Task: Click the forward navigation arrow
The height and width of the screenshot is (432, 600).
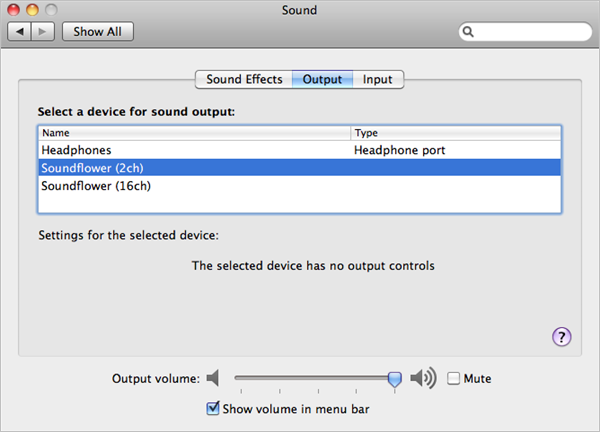Action: [44, 31]
